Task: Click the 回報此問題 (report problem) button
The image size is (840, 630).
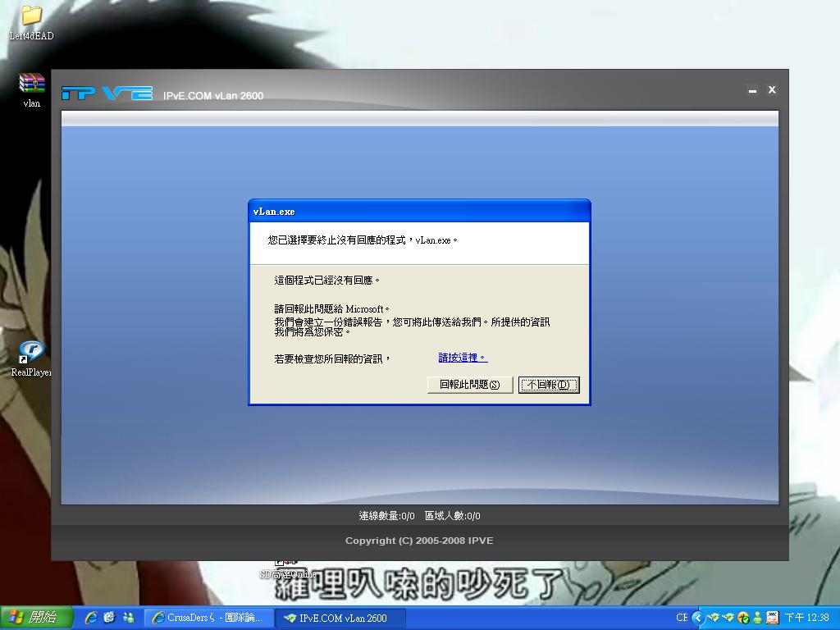Action: 470,385
